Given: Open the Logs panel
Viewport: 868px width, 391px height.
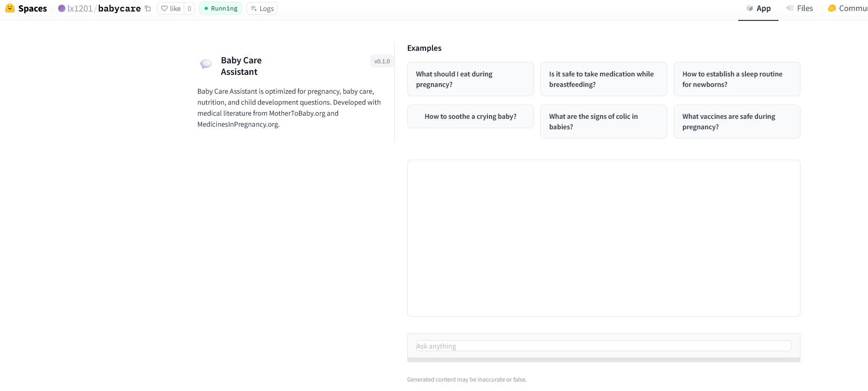Looking at the screenshot, I should [x=262, y=8].
